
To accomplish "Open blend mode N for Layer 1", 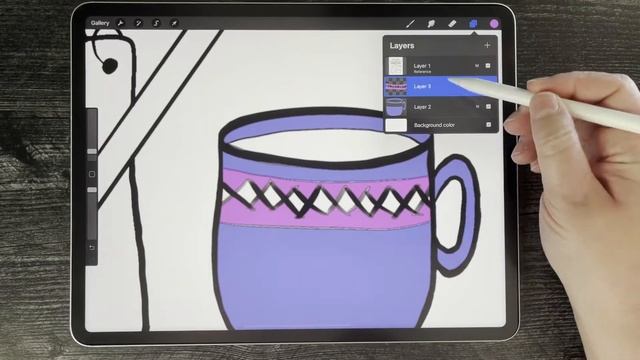I will (x=477, y=65).
